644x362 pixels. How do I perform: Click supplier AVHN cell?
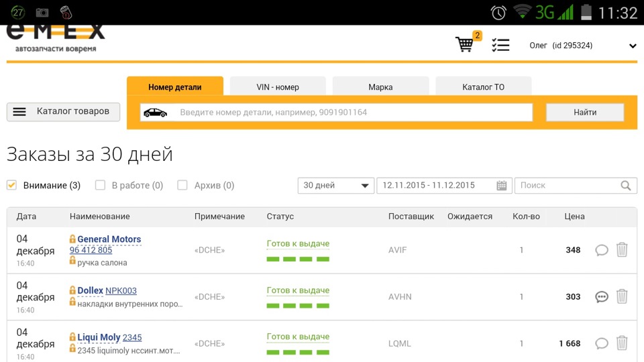click(400, 297)
